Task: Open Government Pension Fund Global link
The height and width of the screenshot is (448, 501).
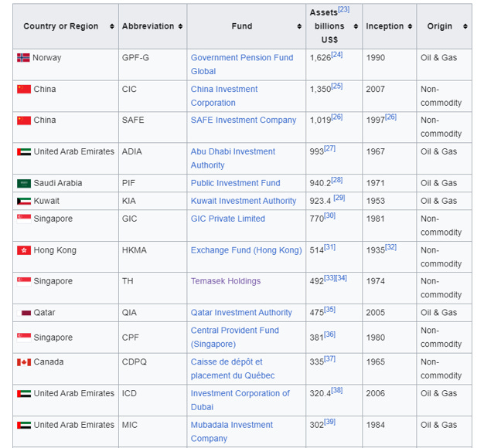Action: pos(242,65)
